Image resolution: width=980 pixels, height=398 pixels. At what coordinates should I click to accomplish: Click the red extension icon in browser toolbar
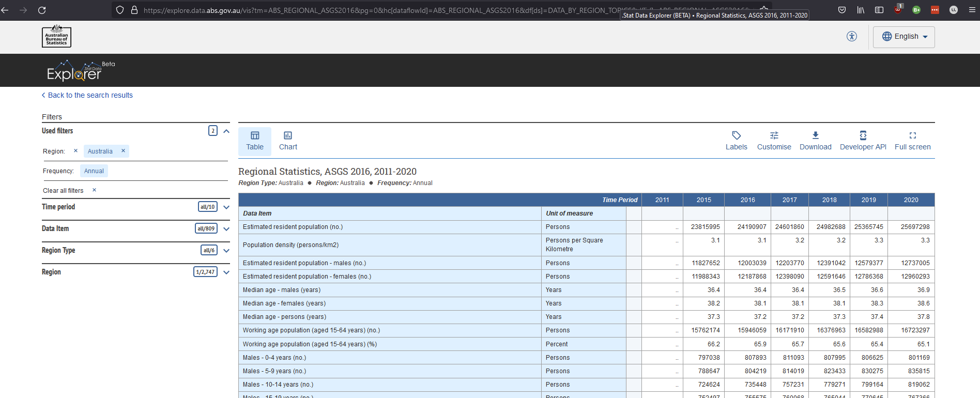click(x=935, y=10)
